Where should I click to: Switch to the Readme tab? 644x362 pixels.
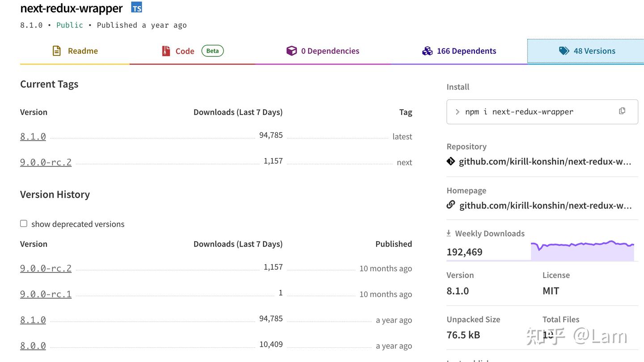tap(83, 51)
